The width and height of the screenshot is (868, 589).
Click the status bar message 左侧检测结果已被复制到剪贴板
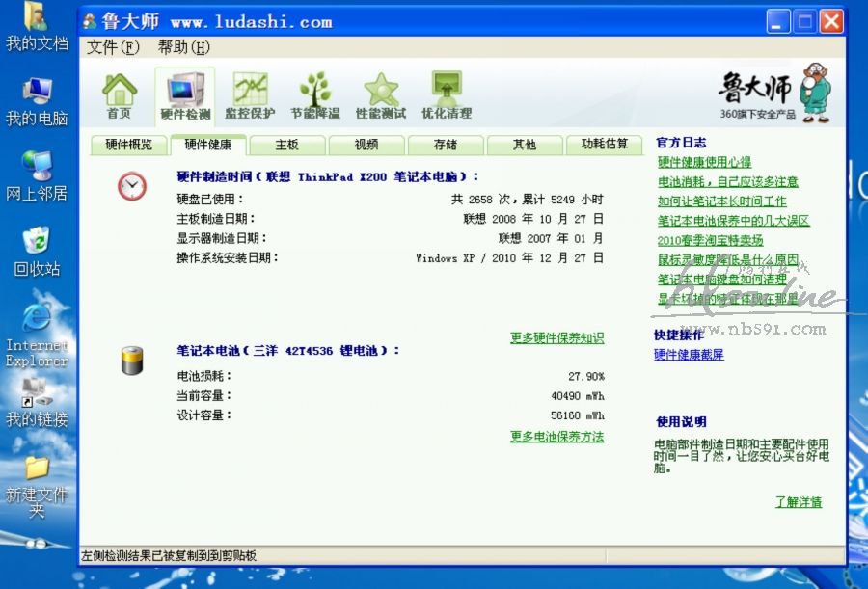[169, 556]
